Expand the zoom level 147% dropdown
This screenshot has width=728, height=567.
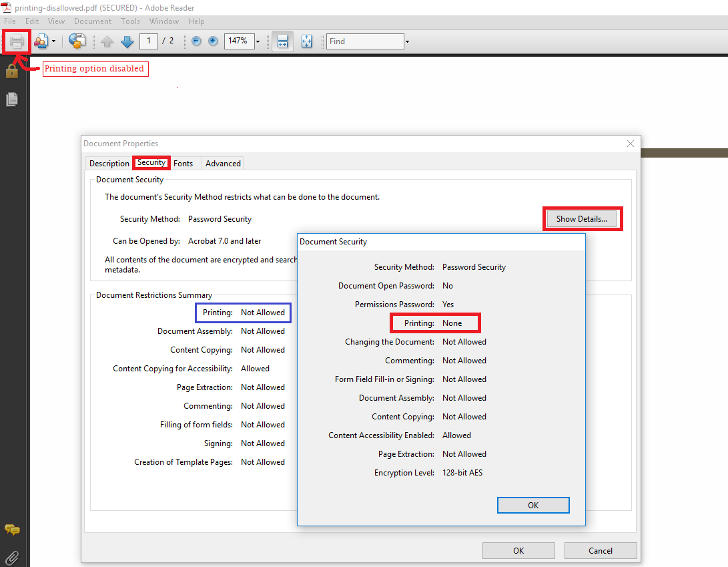click(x=258, y=41)
